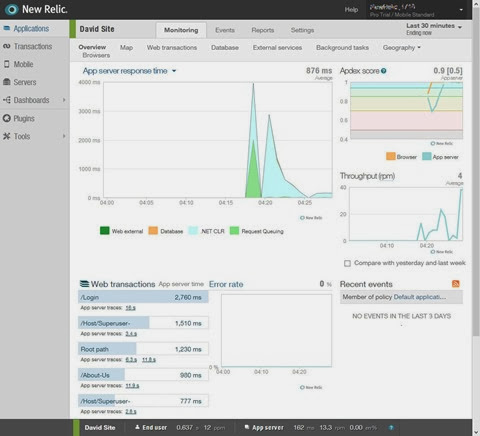Screen dimensions: 480x436
Task: Click the Transactions sidebar icon
Action: (6, 46)
